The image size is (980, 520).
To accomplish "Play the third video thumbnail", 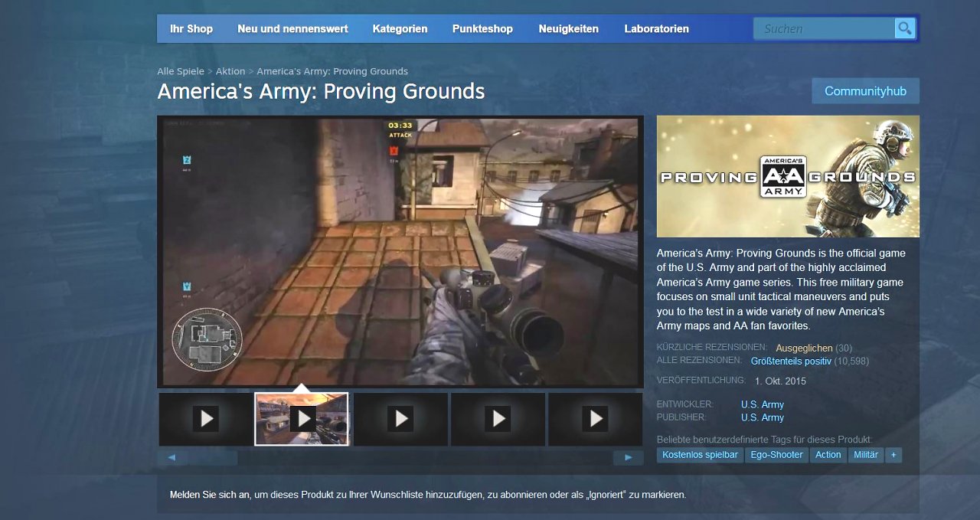I will (400, 419).
